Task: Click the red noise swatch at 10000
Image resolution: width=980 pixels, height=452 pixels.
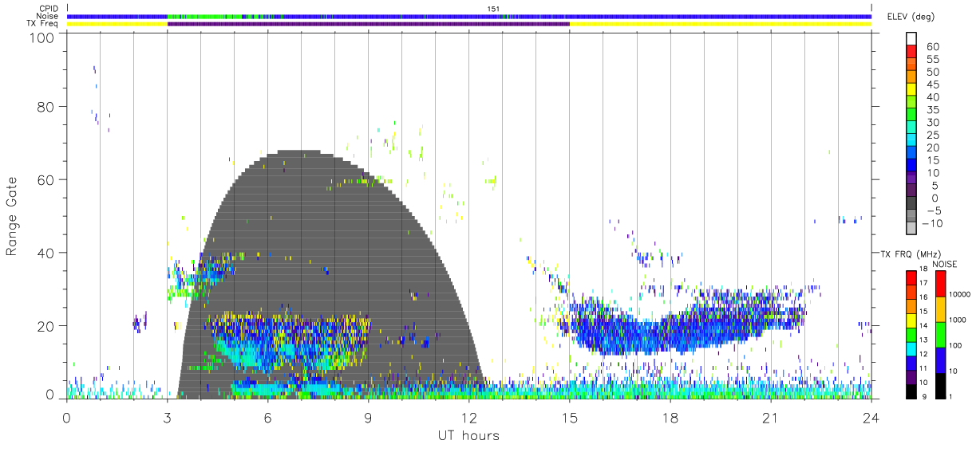Action: point(940,284)
